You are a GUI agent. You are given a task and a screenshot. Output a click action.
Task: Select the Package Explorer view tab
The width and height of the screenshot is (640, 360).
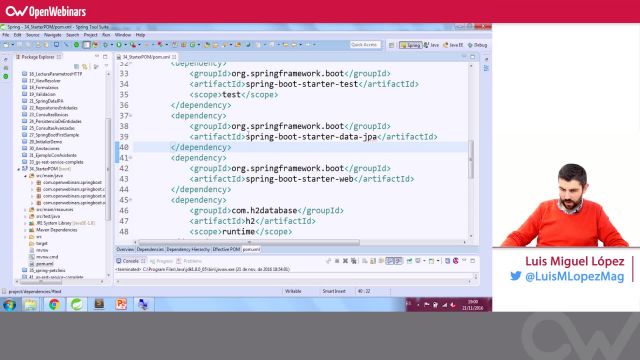pyautogui.click(x=38, y=57)
